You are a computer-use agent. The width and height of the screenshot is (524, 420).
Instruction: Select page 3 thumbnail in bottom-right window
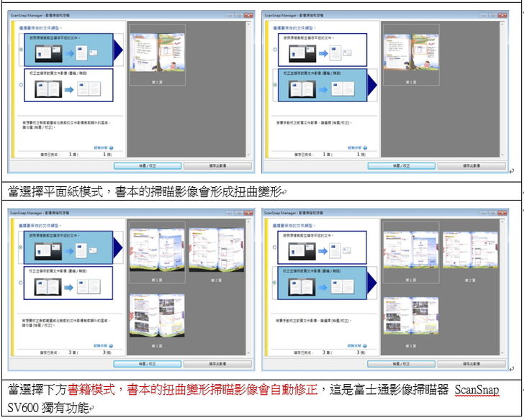411,316
